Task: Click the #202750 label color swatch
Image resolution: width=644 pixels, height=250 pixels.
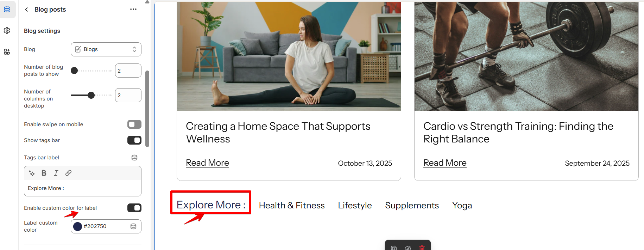Action: [x=78, y=226]
